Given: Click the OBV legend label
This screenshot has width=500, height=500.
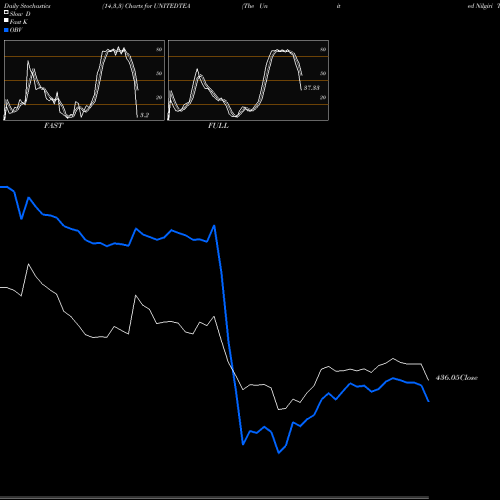Looking at the screenshot, I should [x=16, y=30].
